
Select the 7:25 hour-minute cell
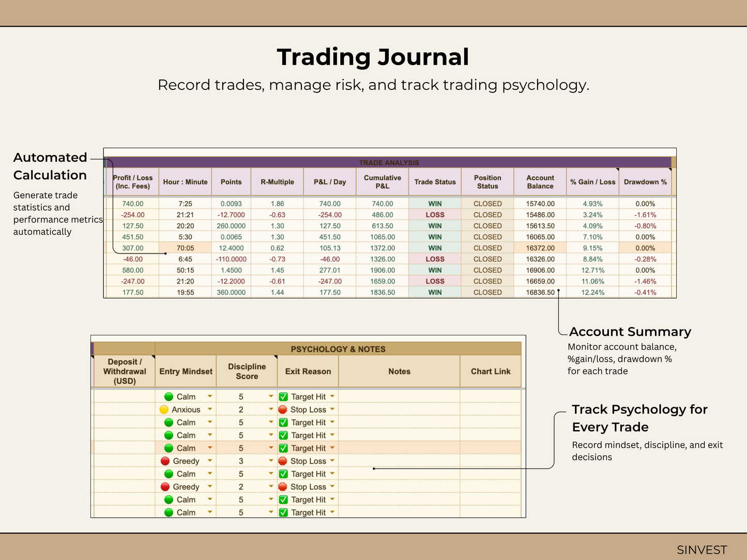[185, 204]
